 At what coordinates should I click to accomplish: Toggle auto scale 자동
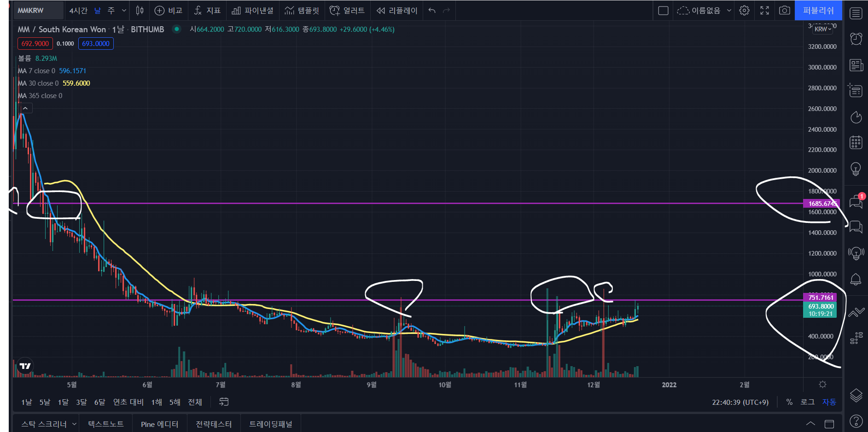click(x=829, y=402)
